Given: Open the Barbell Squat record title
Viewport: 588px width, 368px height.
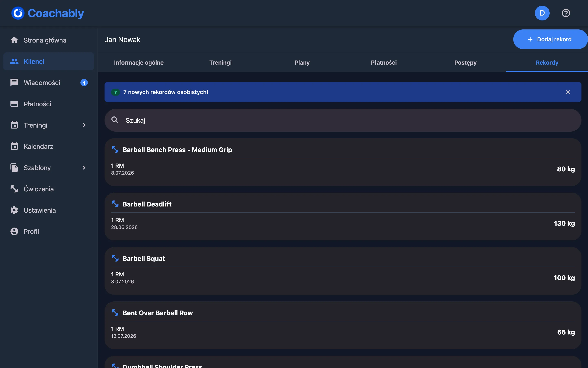Looking at the screenshot, I should click(x=144, y=258).
